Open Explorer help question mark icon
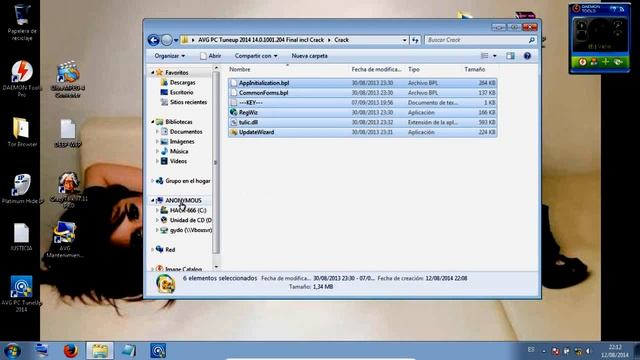The height and width of the screenshot is (360, 640). tap(527, 56)
